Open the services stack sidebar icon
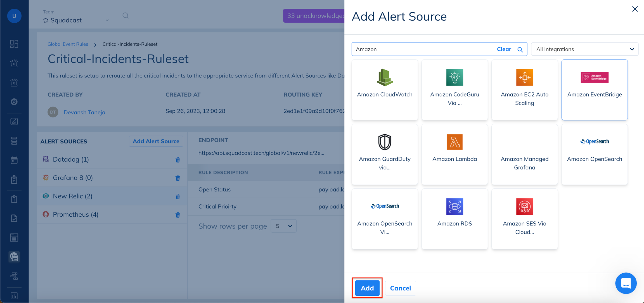644x303 pixels. 14,141
